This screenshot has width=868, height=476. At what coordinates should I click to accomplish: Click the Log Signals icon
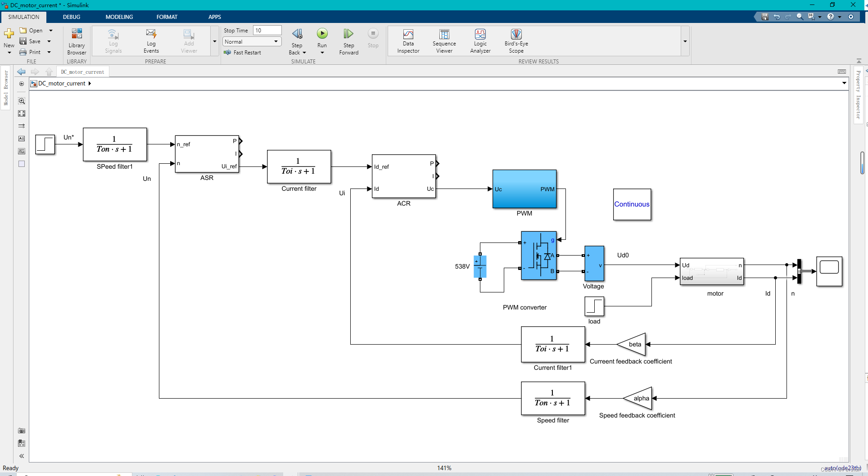[113, 40]
